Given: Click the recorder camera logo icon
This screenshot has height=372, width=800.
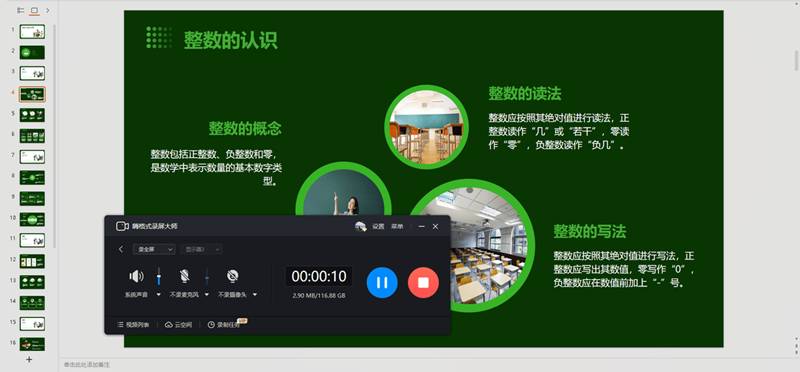Looking at the screenshot, I should (122, 226).
